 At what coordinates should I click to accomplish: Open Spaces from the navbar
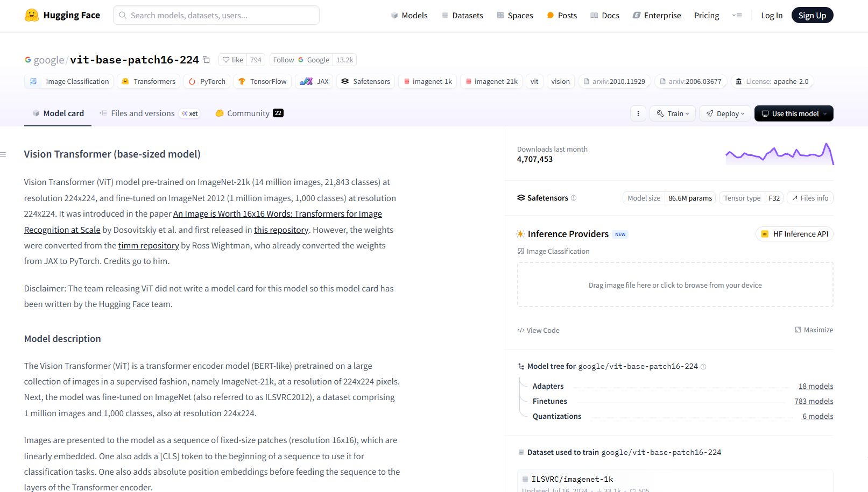pyautogui.click(x=514, y=16)
